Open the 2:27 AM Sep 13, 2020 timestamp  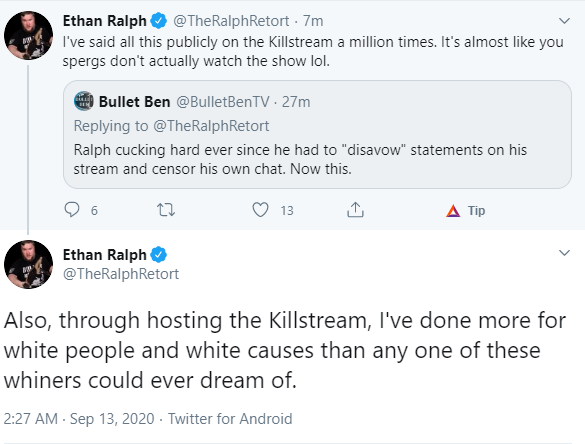click(79, 419)
